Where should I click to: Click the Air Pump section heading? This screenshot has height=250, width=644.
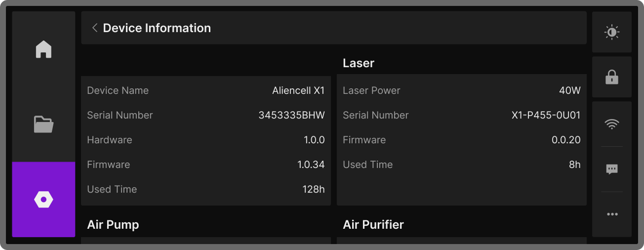coord(113,225)
